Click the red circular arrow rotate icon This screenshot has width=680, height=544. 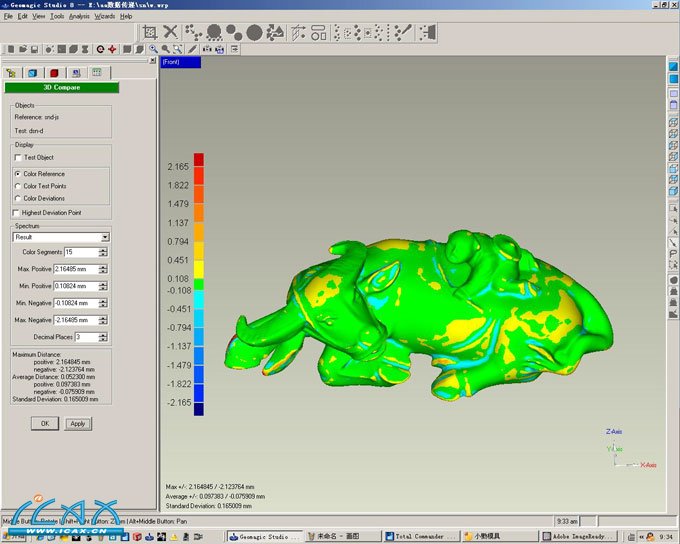click(x=98, y=48)
